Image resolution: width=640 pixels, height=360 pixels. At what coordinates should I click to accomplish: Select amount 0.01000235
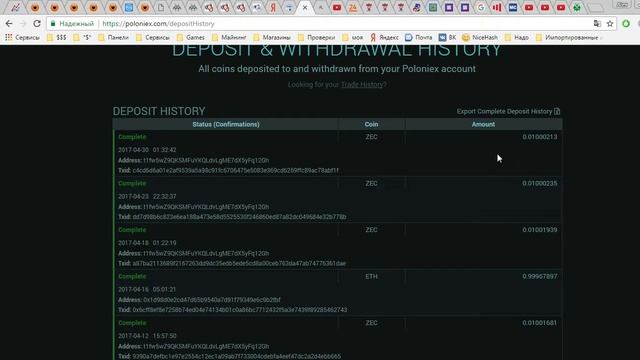pos(540,183)
